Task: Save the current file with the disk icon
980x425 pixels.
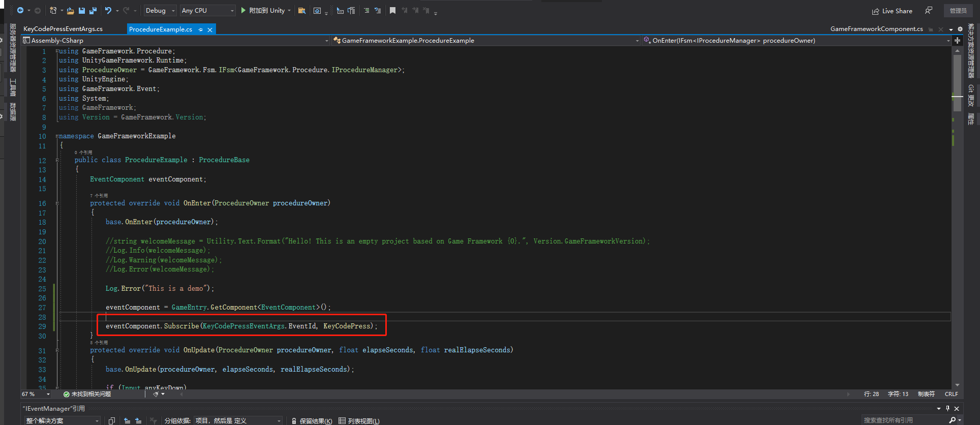Action: (82, 10)
